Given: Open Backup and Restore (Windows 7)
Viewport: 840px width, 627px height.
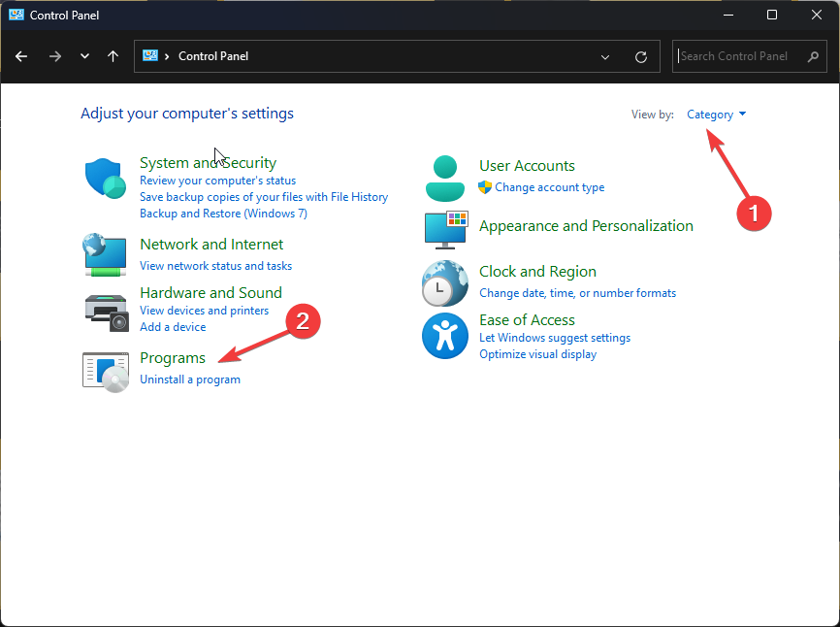Looking at the screenshot, I should click(x=223, y=213).
